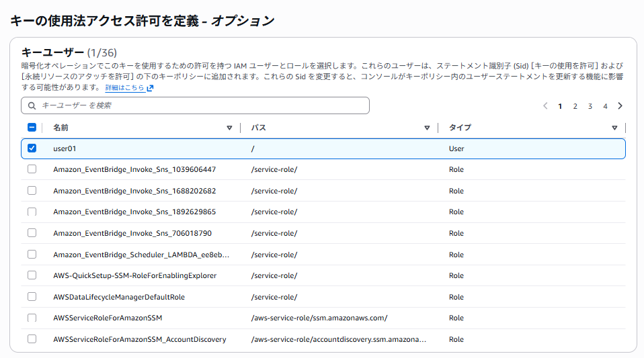644x358 pixels.
Task: Click Amazon_EventBridge_Invoke_Sns_1892629865 name
Action: point(134,212)
